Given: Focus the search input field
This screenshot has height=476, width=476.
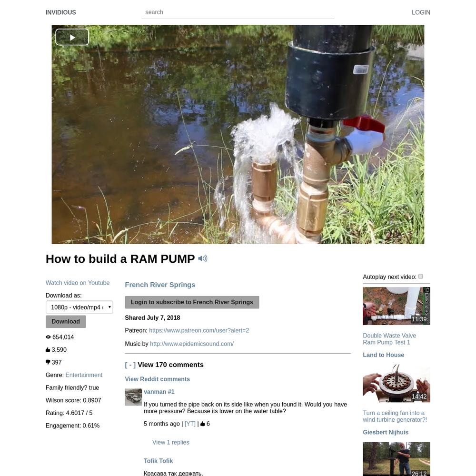Looking at the screenshot, I should (x=238, y=12).
